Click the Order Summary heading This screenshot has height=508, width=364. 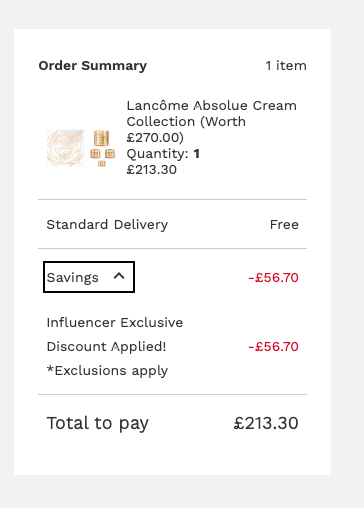pos(93,66)
